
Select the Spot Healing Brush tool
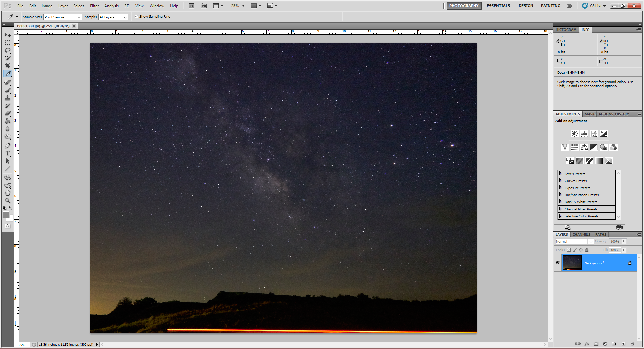click(8, 82)
